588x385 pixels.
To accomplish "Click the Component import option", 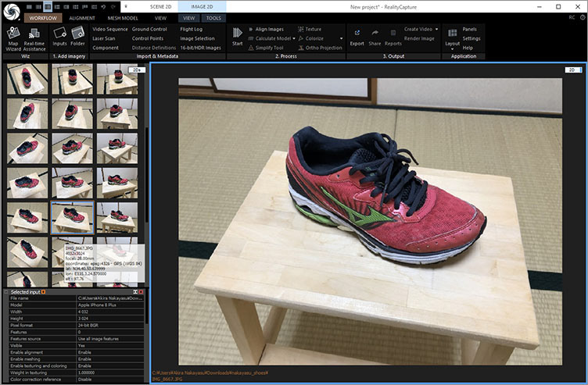I will (106, 48).
